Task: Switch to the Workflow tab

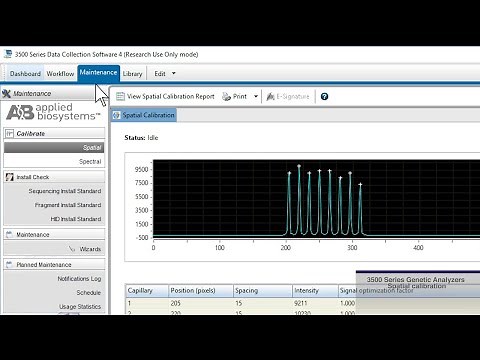Action: [60, 74]
